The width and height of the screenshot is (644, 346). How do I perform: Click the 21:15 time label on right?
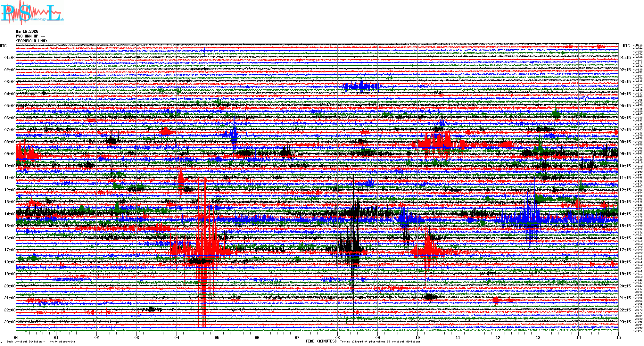(625, 298)
